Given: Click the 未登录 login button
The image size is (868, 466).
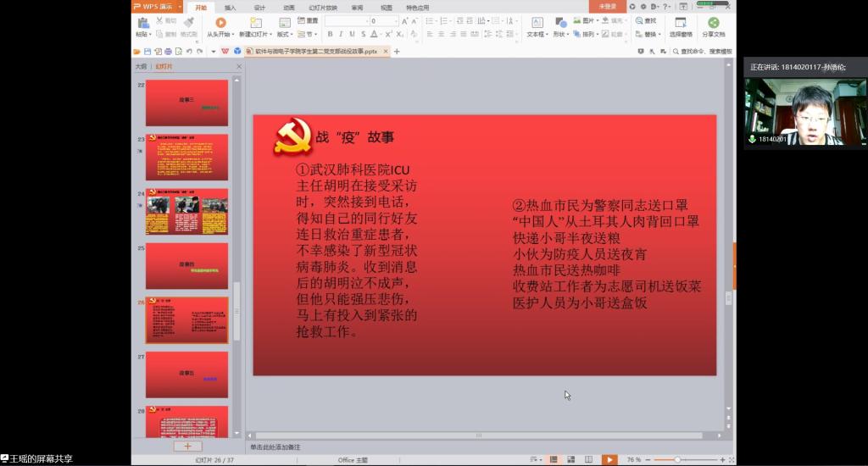Looking at the screenshot, I should 608,7.
